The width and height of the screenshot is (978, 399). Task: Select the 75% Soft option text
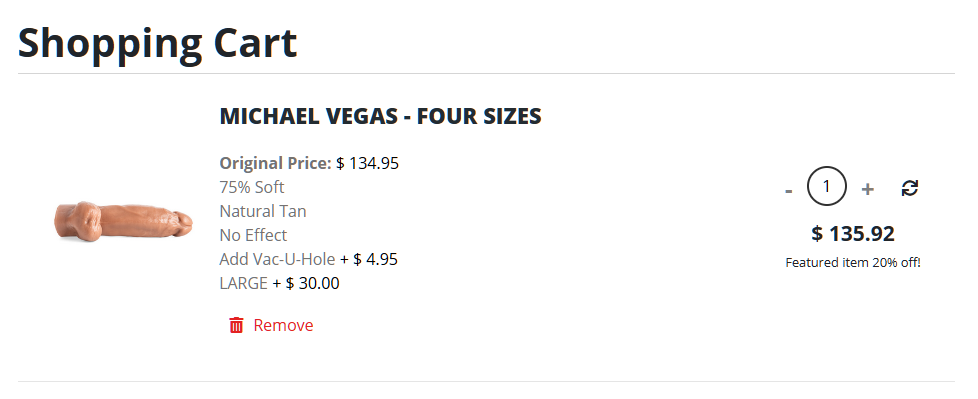click(x=251, y=187)
